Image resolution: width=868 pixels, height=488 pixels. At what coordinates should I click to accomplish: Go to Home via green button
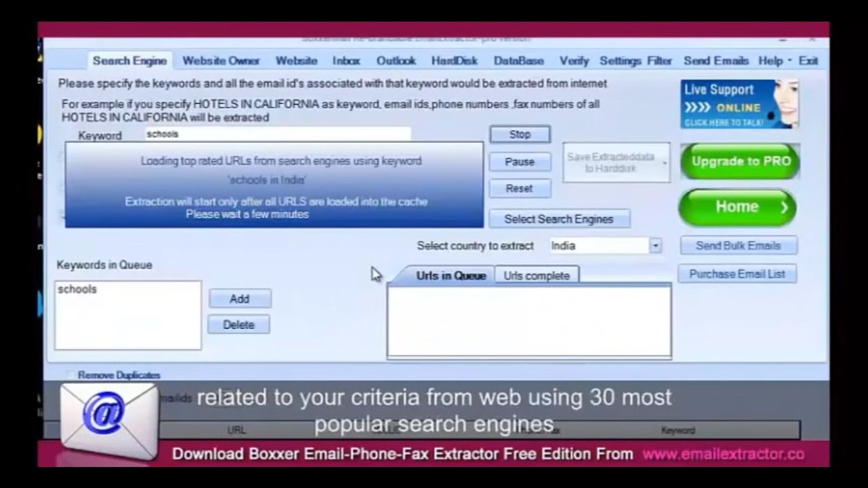pos(737,207)
